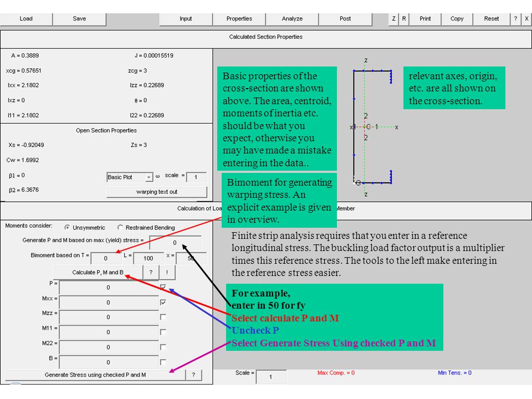Click Calculate P, M and B button
532x399 pixels.
pos(98,273)
